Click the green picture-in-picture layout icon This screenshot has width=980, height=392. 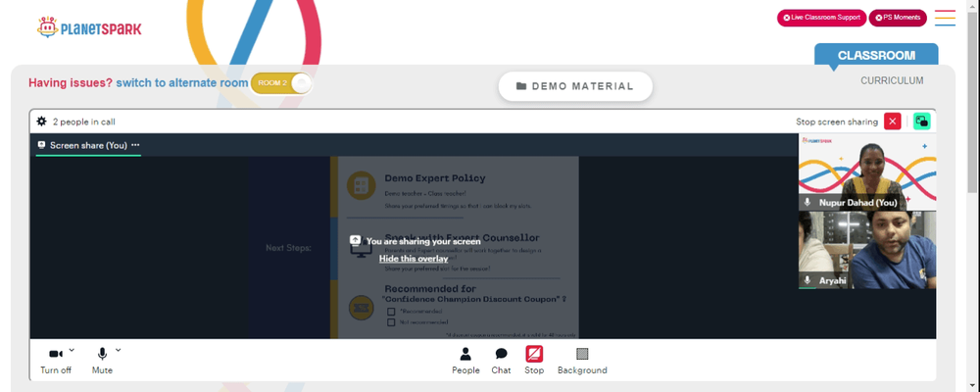pos(922,122)
